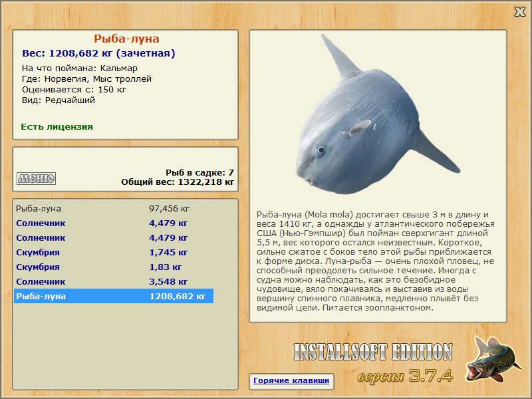Click the sunfish picture
532x399 pixels.
(x=378, y=115)
